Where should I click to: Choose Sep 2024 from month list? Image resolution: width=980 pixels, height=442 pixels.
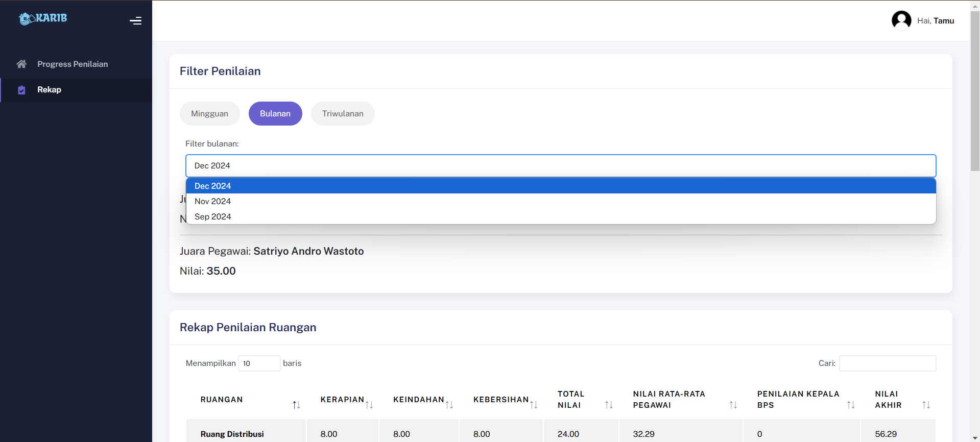point(213,216)
